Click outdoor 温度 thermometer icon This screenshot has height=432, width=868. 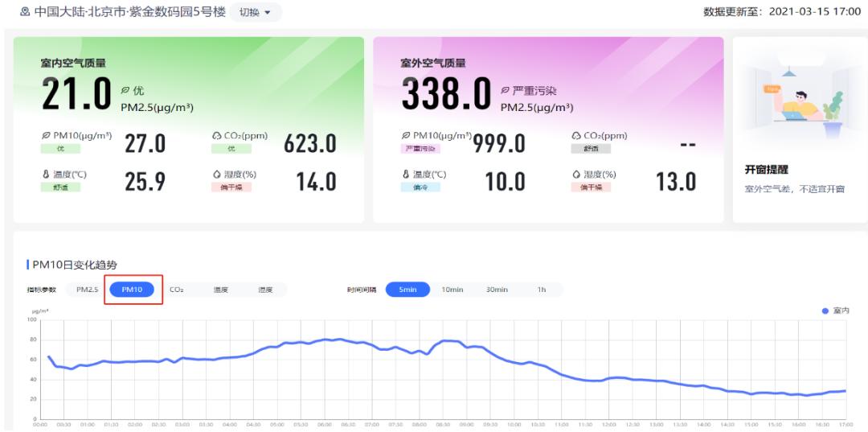point(406,174)
